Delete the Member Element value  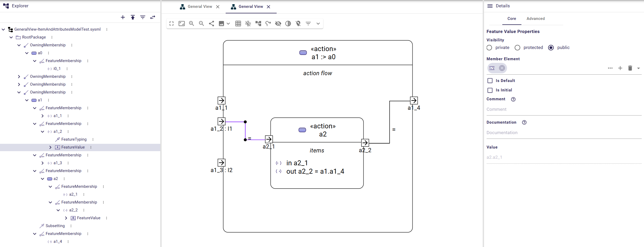[630, 68]
